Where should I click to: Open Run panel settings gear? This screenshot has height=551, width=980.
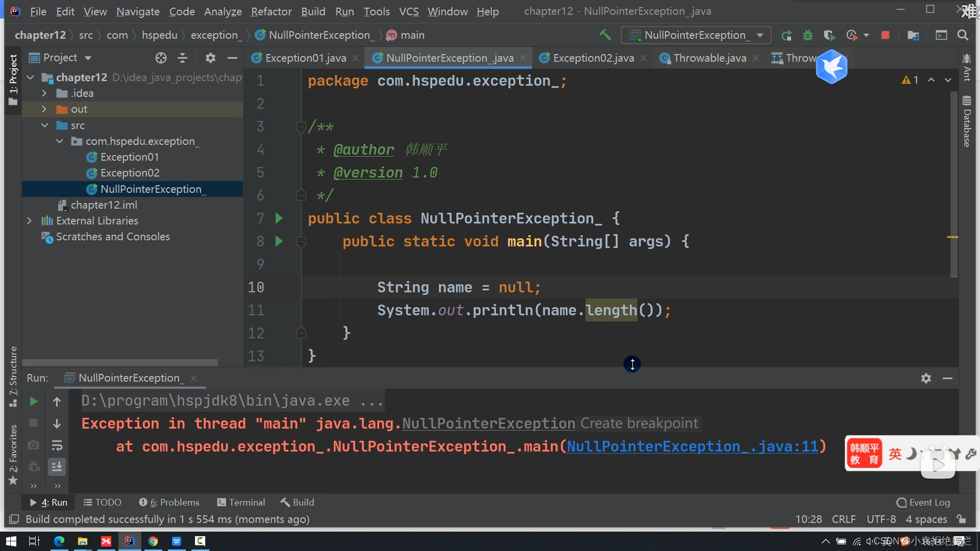[926, 378]
